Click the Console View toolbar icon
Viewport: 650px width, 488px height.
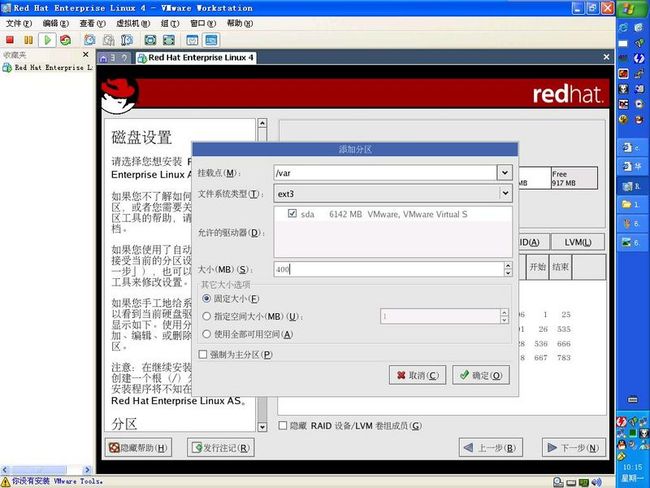(211, 40)
